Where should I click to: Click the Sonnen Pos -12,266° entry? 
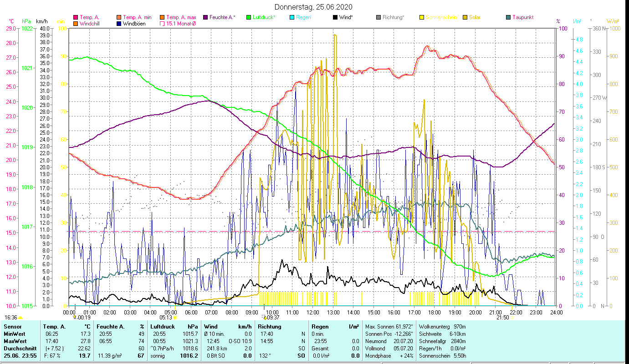389,334
